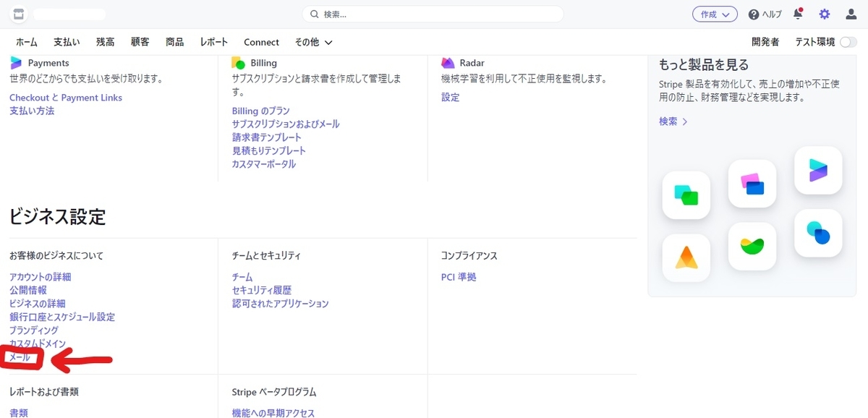Open PCI 準拠 link
The width and height of the screenshot is (868, 418).
point(459,277)
